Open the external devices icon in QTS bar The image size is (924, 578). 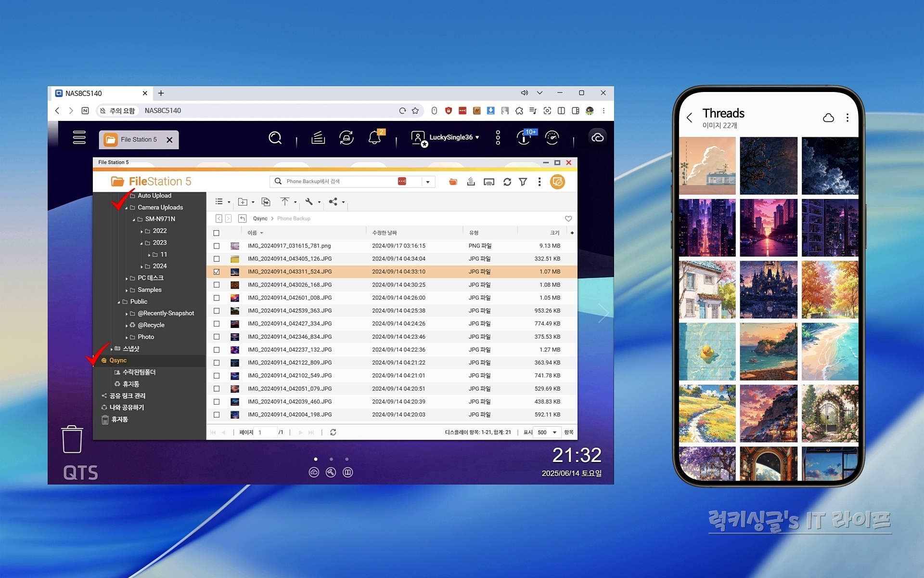(346, 138)
